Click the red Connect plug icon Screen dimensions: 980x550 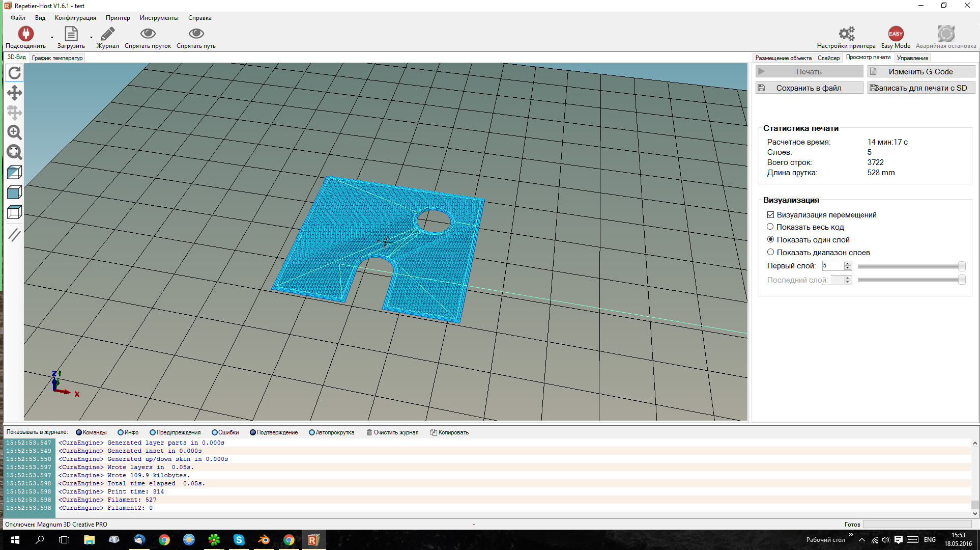(x=25, y=34)
